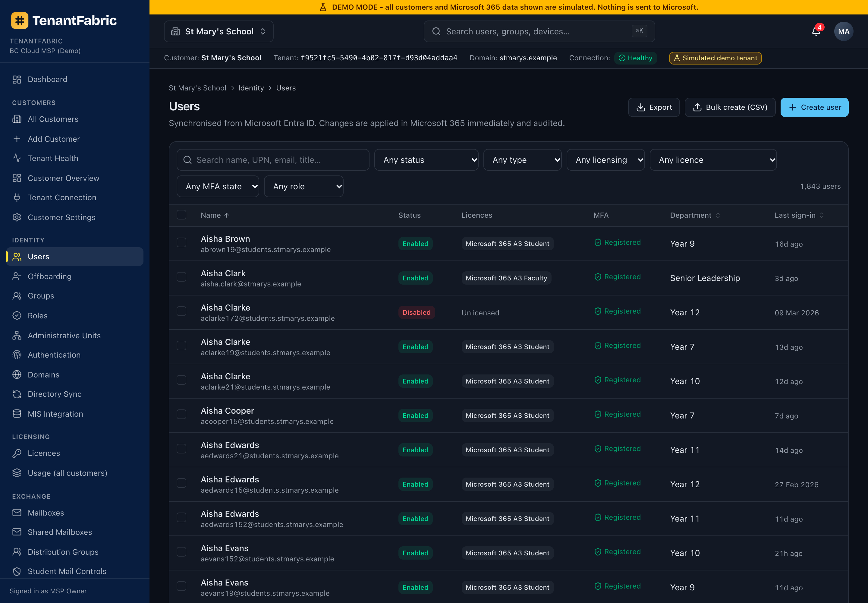The height and width of the screenshot is (603, 868).
Task: Click the user table search field
Action: (x=273, y=160)
